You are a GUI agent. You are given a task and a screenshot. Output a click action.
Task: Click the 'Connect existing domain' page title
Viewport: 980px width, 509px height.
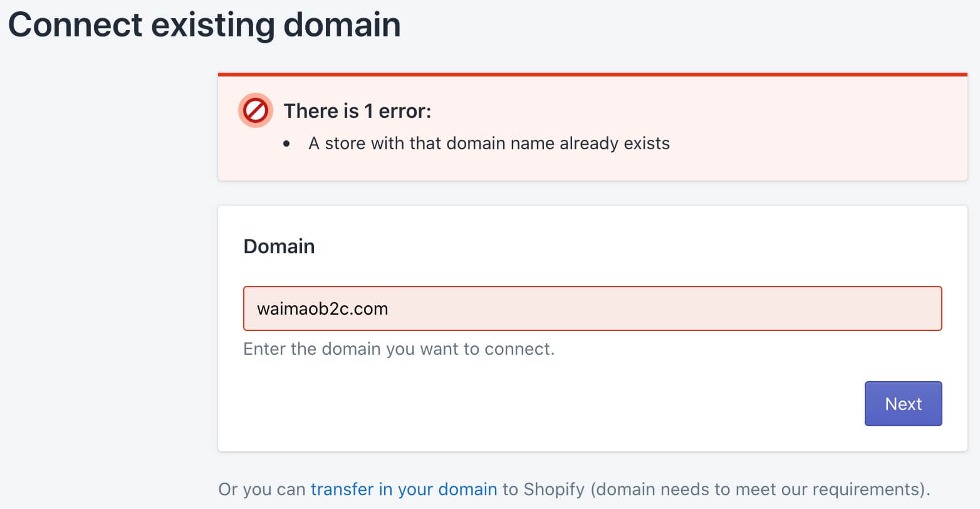[204, 25]
